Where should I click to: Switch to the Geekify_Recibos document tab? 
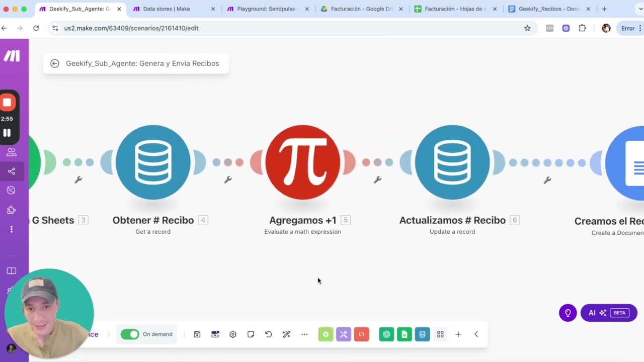pos(549,9)
